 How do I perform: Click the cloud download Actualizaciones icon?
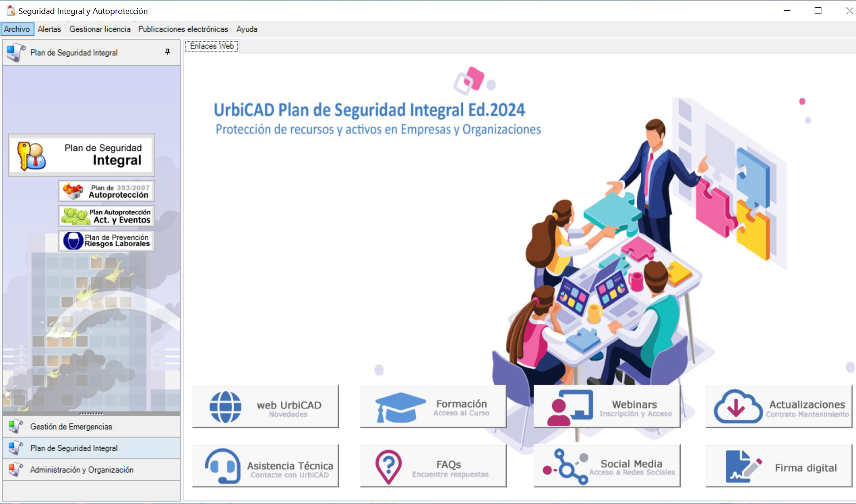(738, 407)
